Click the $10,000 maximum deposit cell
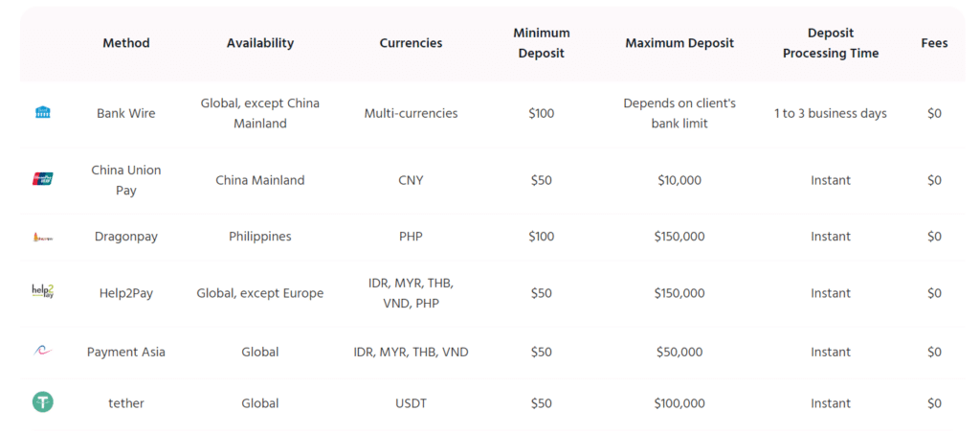 [x=679, y=180]
